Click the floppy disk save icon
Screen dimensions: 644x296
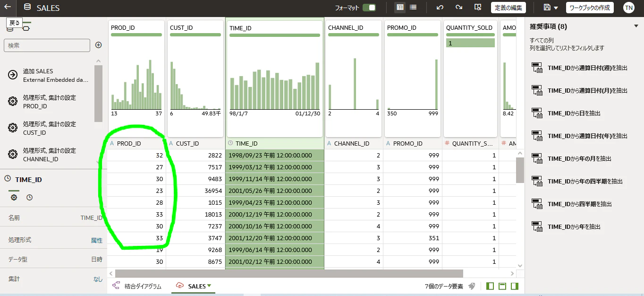tap(547, 8)
